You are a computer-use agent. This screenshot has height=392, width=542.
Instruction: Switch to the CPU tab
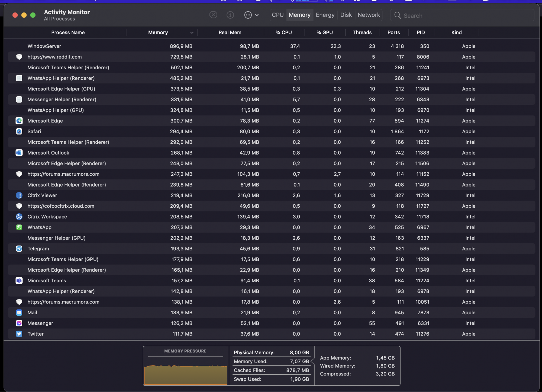pyautogui.click(x=278, y=15)
